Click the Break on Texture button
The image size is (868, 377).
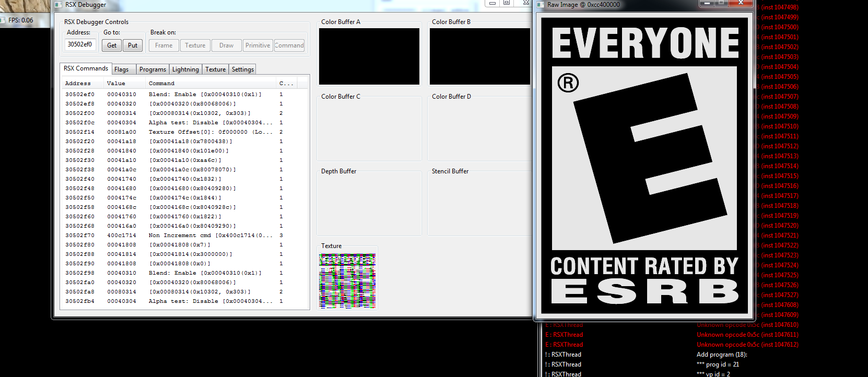coord(195,45)
